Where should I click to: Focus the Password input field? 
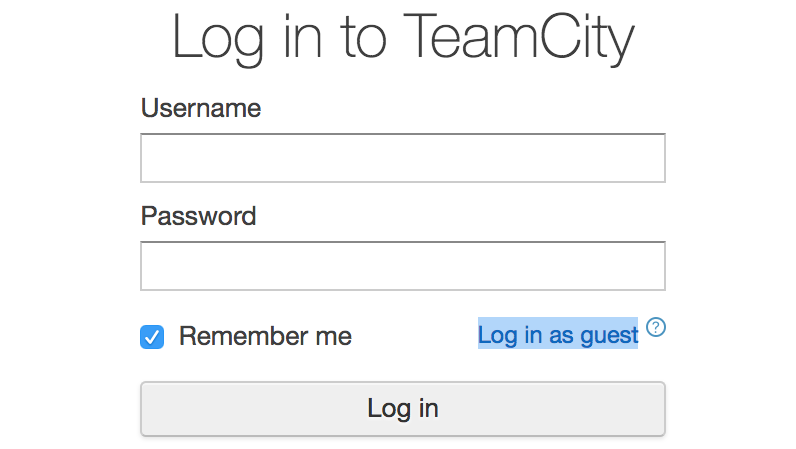[x=402, y=266]
